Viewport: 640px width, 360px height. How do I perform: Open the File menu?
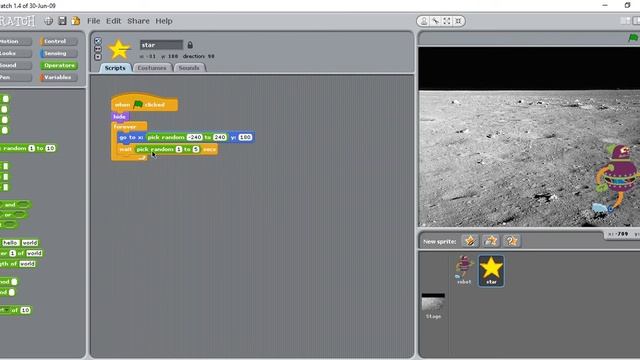93,21
